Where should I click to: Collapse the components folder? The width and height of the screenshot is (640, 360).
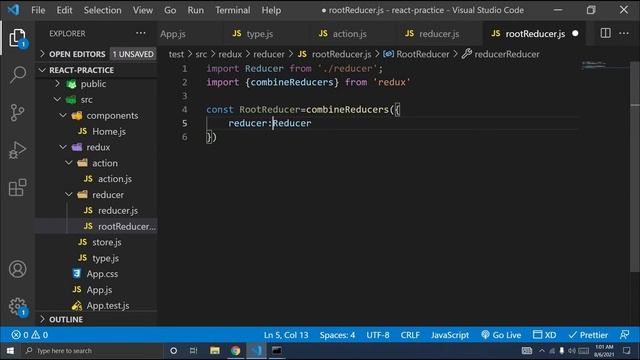tap(112, 116)
